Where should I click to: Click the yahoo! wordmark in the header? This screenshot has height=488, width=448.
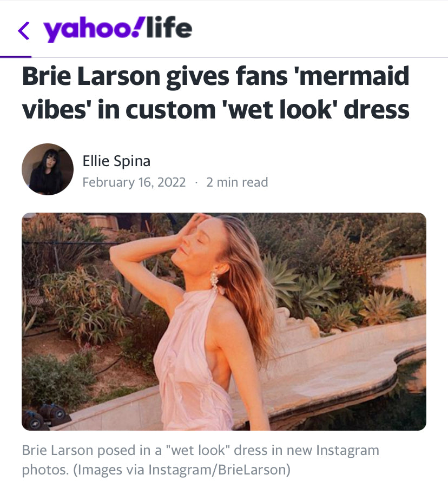coord(87,30)
